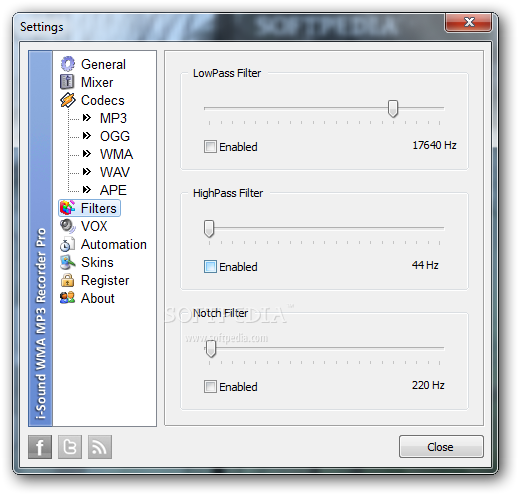
Task: Open the About page
Action: tap(98, 298)
